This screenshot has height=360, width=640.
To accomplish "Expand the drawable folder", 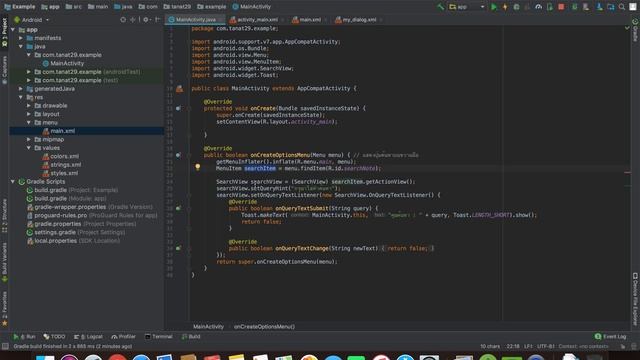I will (29, 106).
